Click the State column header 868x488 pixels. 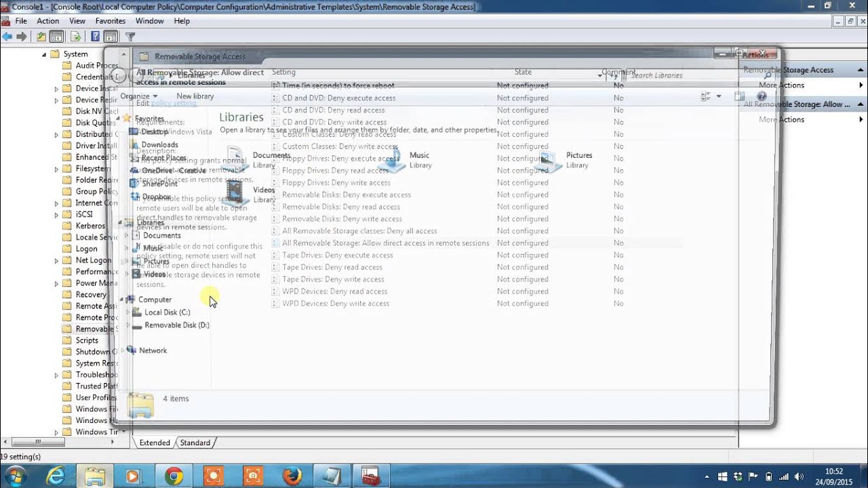(x=523, y=72)
